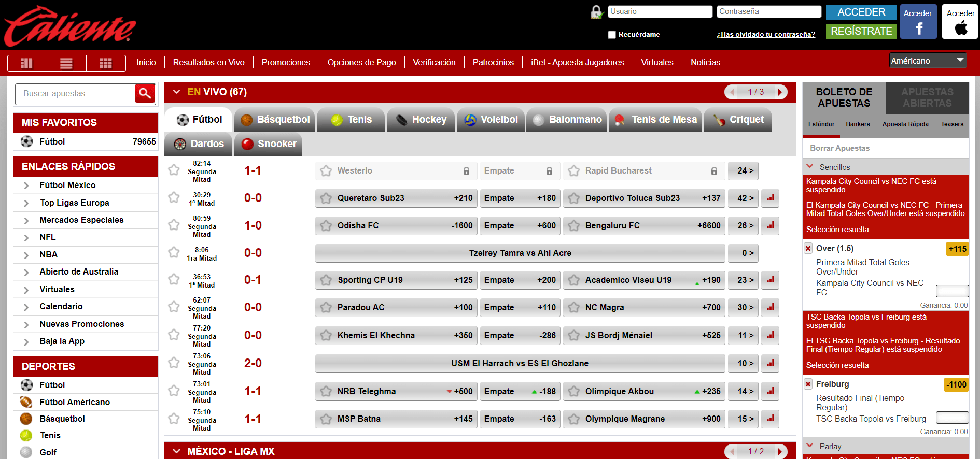Viewport: 980px width, 459px height.
Task: Click stake field for Freiburg bet
Action: (952, 417)
